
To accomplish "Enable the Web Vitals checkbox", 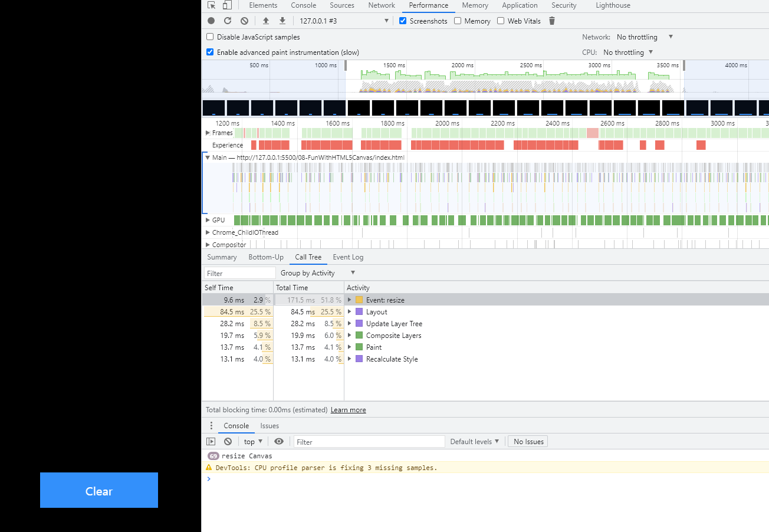I will [x=501, y=21].
